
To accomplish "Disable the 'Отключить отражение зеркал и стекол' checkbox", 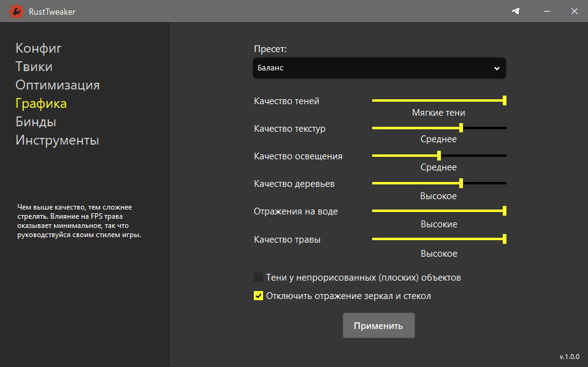I will 259,296.
